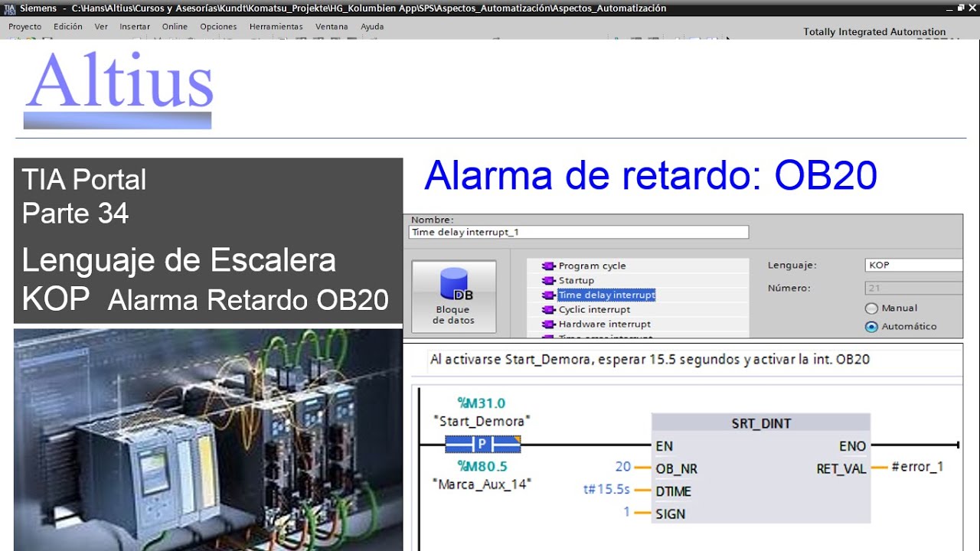Open the Edición menu
The height and width of the screenshot is (551, 980).
(x=68, y=26)
